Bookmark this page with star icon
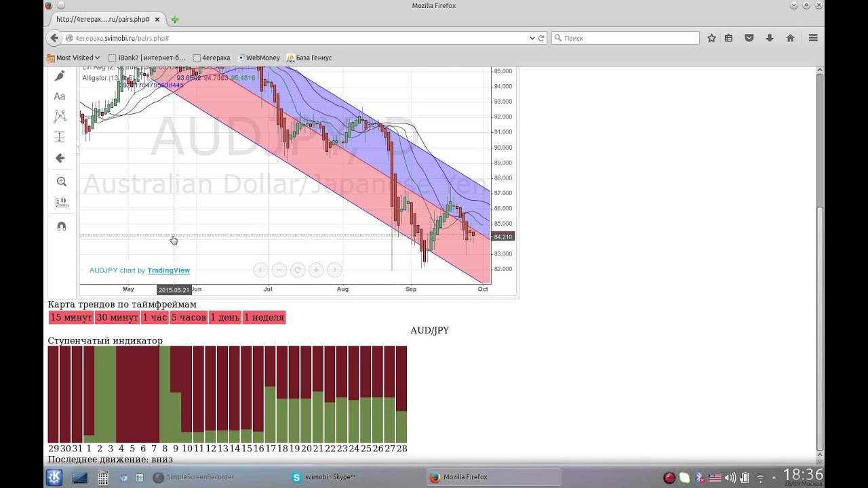This screenshot has height=488, width=868. (711, 38)
